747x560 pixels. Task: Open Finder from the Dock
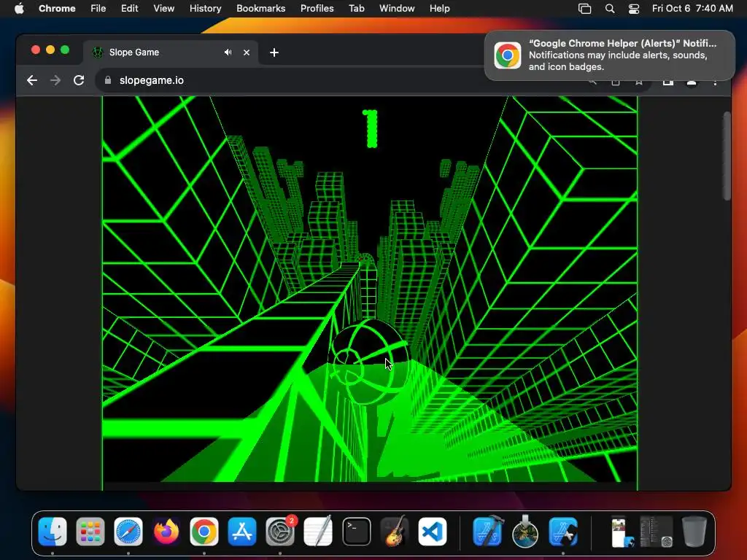point(53,532)
